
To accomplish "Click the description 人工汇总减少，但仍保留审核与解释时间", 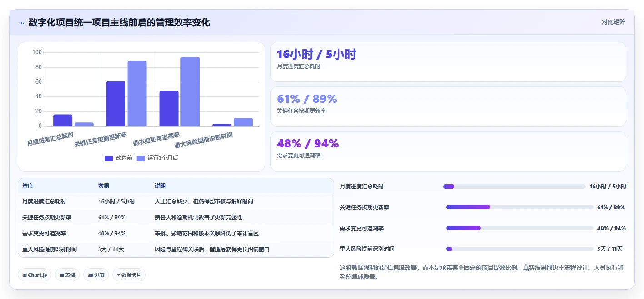I will pyautogui.click(x=204, y=201).
